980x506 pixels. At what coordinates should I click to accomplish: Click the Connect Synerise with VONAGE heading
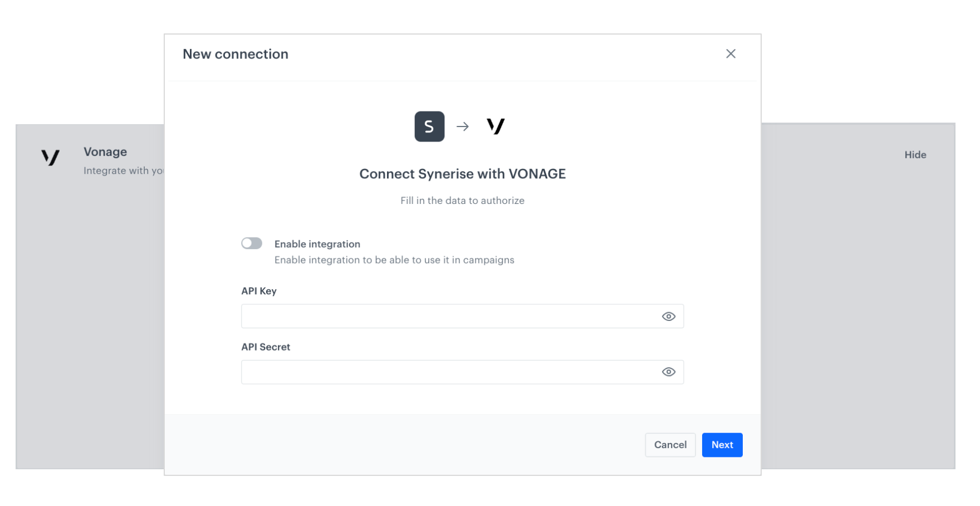pos(462,173)
